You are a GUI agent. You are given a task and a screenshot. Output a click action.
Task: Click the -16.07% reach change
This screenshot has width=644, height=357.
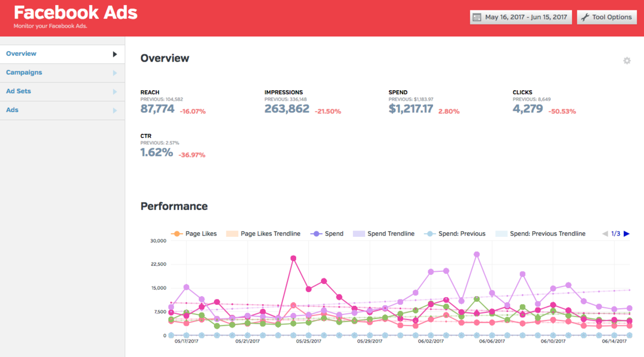193,112
